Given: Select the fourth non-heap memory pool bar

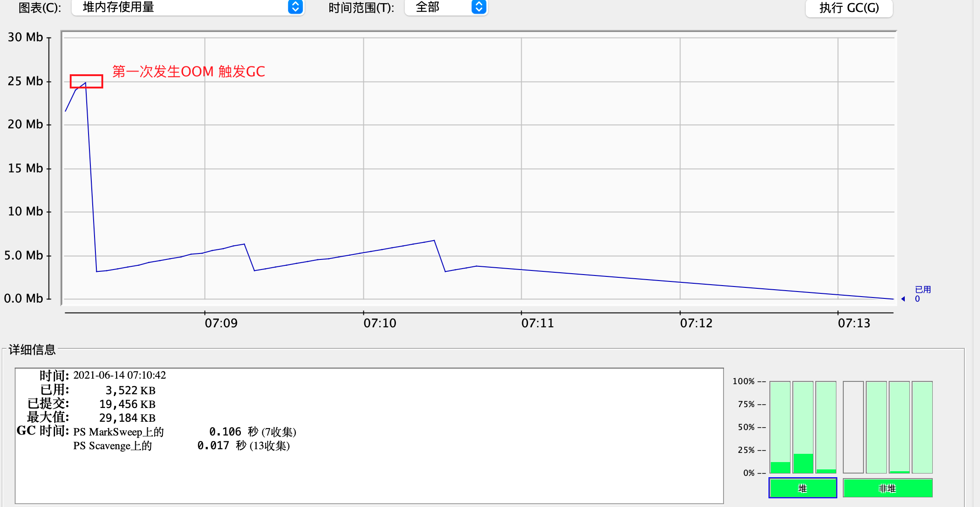Looking at the screenshot, I should 922,427.
